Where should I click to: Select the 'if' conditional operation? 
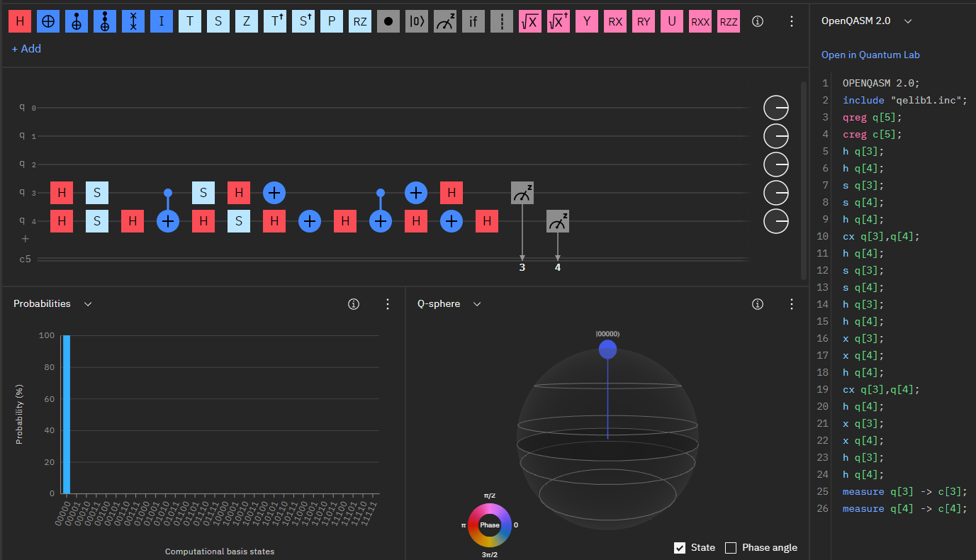473,21
